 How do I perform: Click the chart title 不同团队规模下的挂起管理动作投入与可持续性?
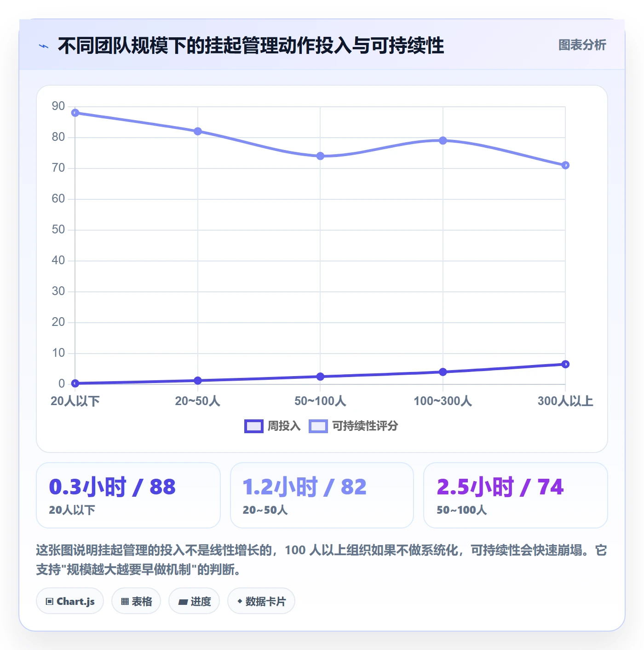point(251,46)
